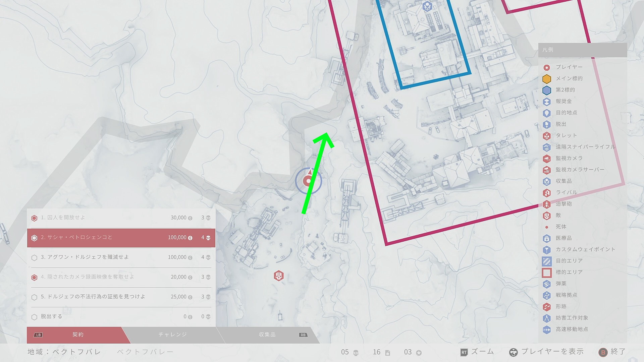This screenshot has width=644, height=362.
Task: Toggle contract 5 hexagon marker
Action: [x=34, y=297]
